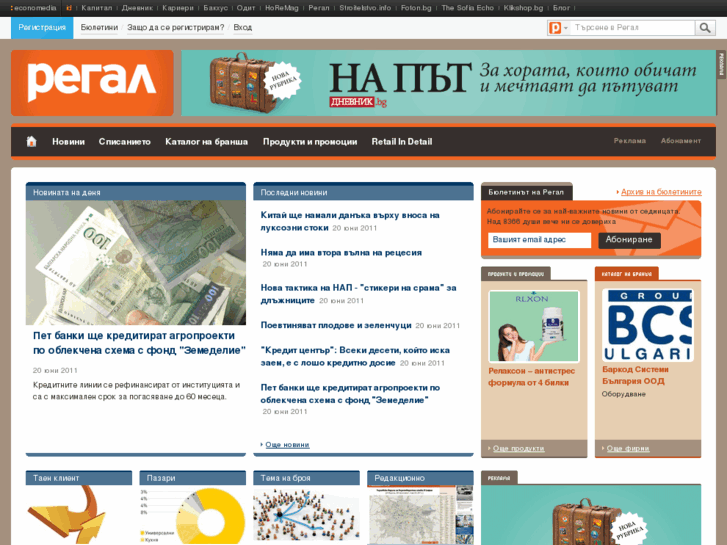Open the Foton.bg link
The image size is (727, 545).
[416, 8]
